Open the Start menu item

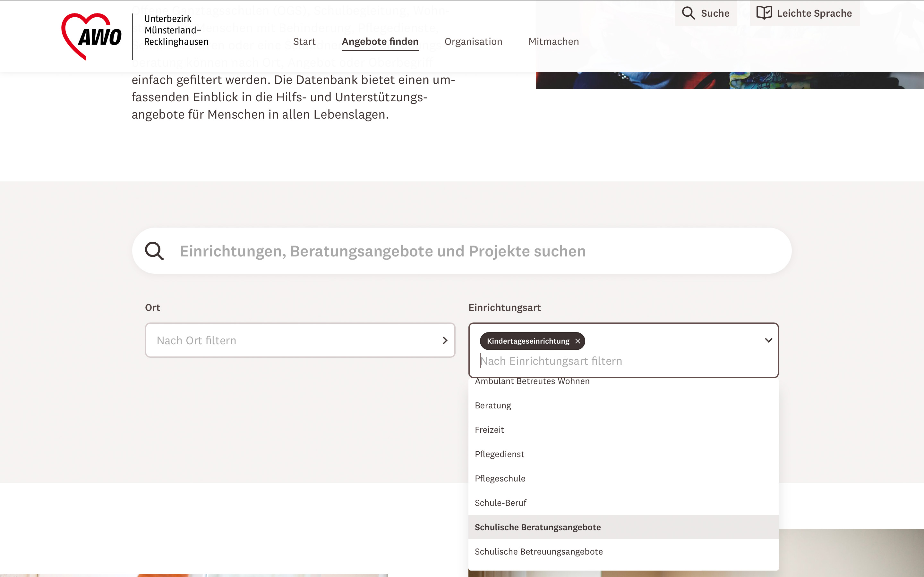[x=304, y=41]
